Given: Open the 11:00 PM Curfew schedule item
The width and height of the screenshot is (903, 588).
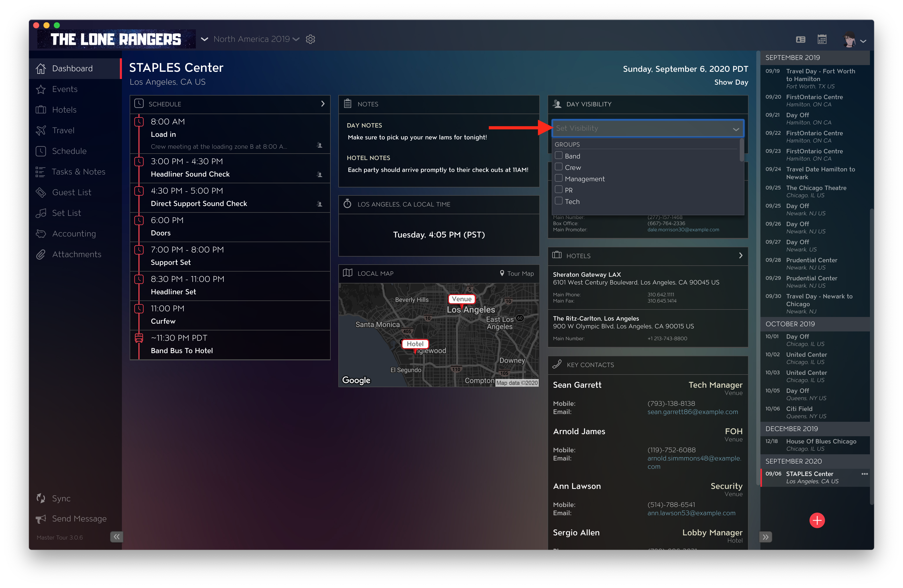Looking at the screenshot, I should (x=230, y=315).
